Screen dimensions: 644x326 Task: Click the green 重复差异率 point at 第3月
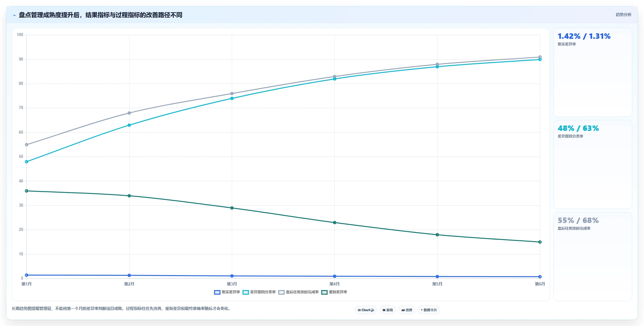tap(232, 208)
